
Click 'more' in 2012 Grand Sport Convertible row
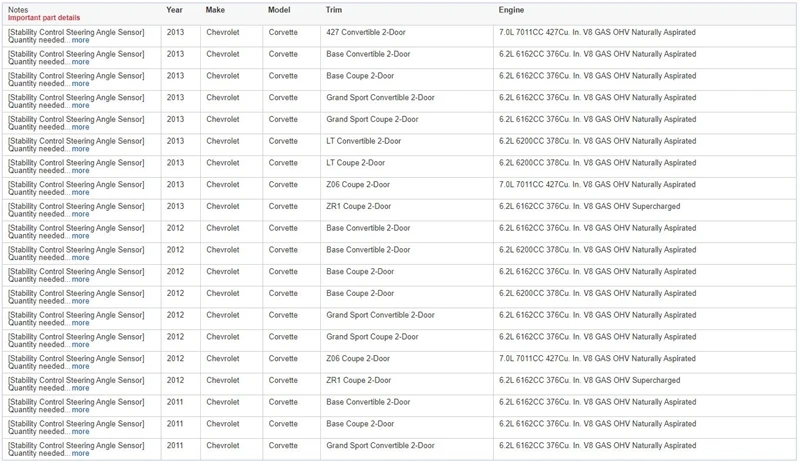tap(80, 323)
